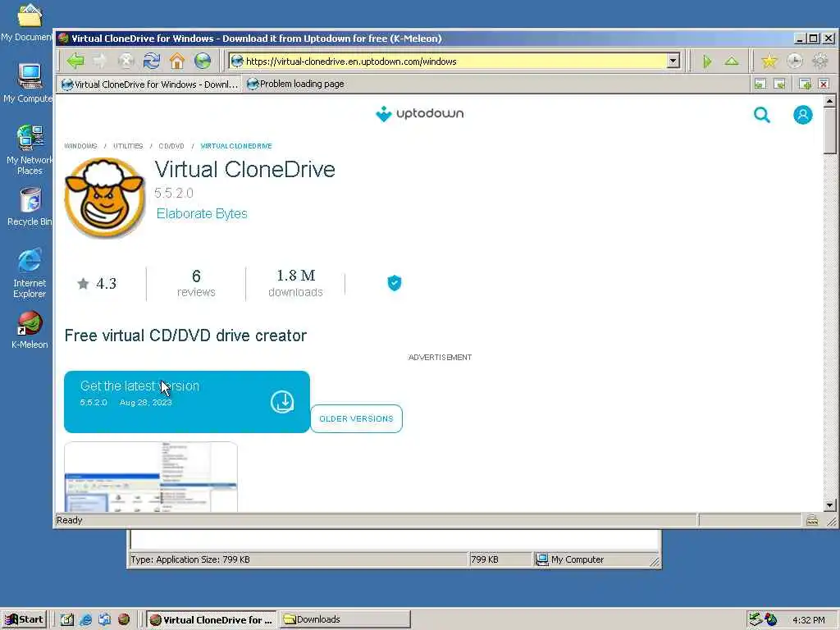Click the Uptodown search magnifier icon

pyautogui.click(x=762, y=115)
